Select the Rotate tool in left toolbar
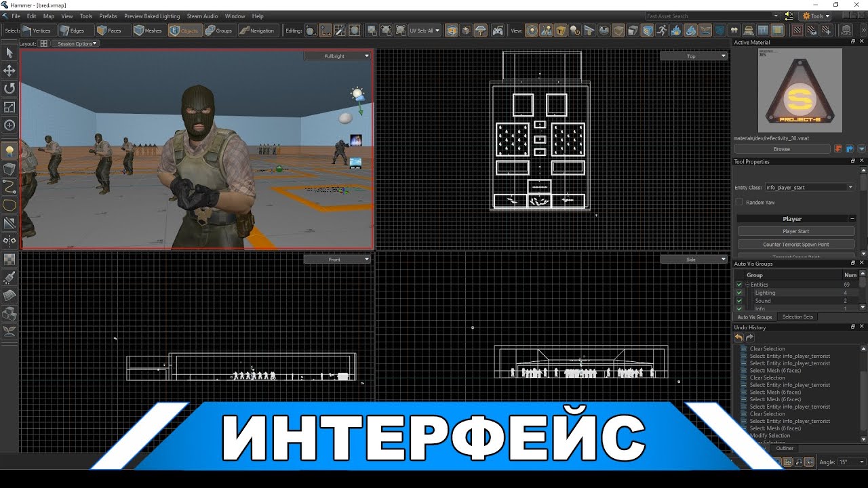Viewport: 868px width, 488px height. (9, 88)
